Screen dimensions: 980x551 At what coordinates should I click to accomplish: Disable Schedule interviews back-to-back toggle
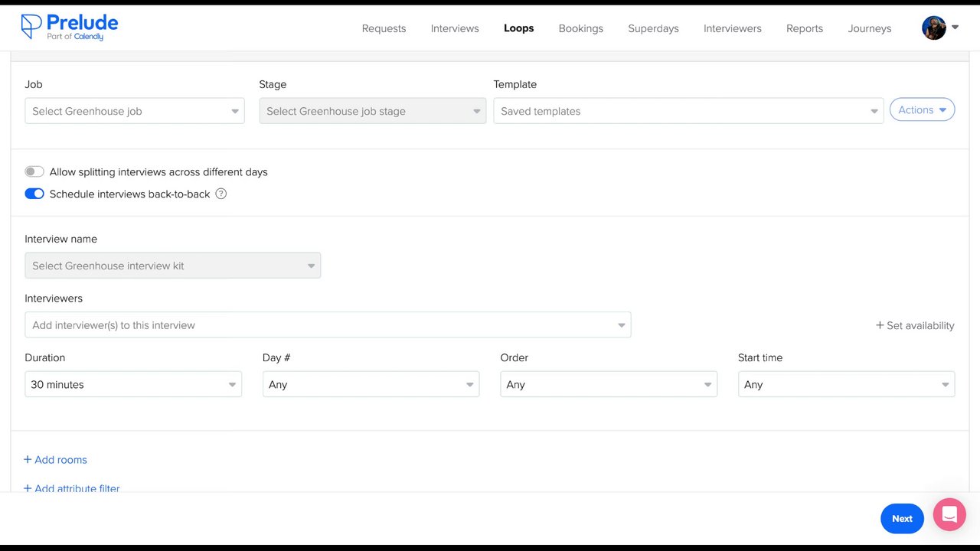click(34, 194)
